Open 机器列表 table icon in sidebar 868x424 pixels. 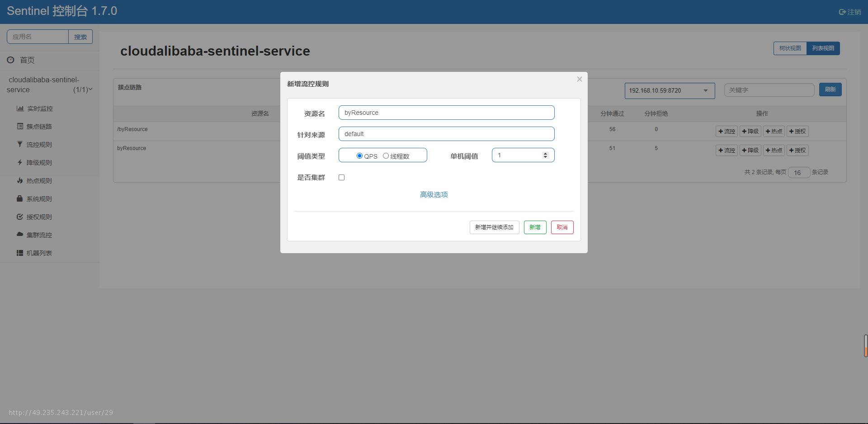(20, 253)
